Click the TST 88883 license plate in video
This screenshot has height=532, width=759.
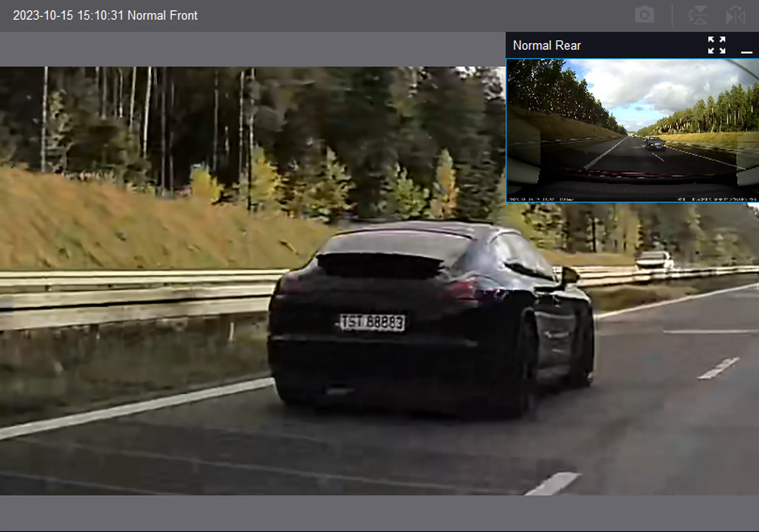(372, 322)
